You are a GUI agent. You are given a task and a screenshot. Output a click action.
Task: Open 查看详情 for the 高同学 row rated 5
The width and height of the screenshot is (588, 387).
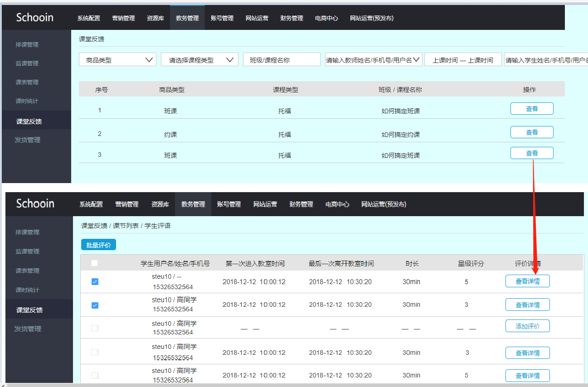click(x=528, y=376)
